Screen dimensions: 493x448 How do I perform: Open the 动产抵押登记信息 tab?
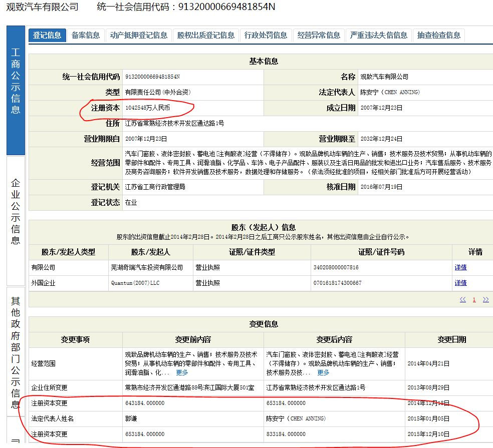tap(139, 35)
